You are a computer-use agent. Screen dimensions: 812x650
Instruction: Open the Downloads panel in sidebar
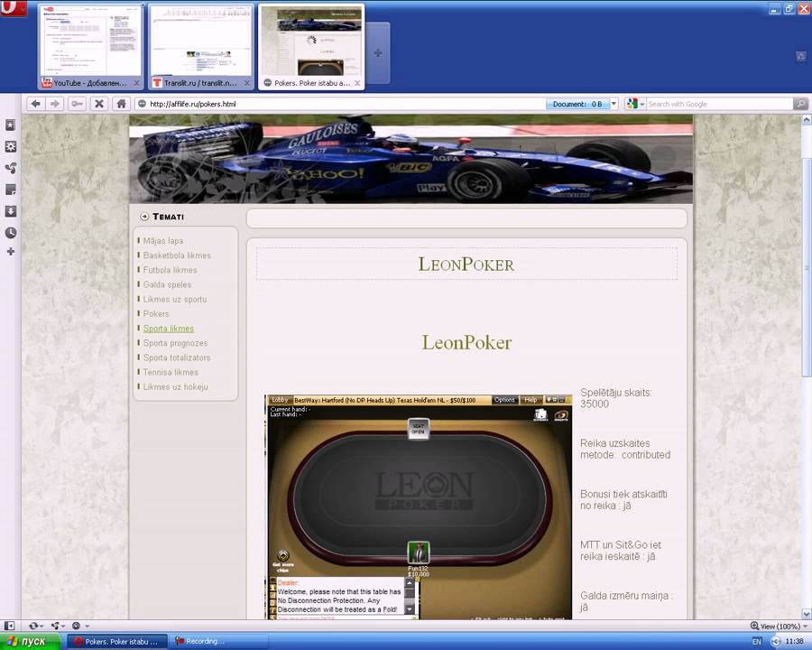10,211
